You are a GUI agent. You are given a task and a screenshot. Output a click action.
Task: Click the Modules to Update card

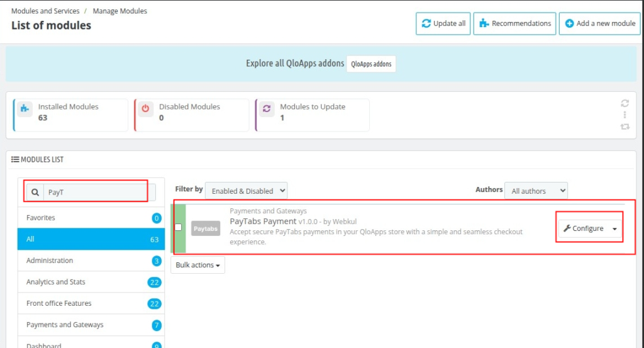[x=312, y=115]
